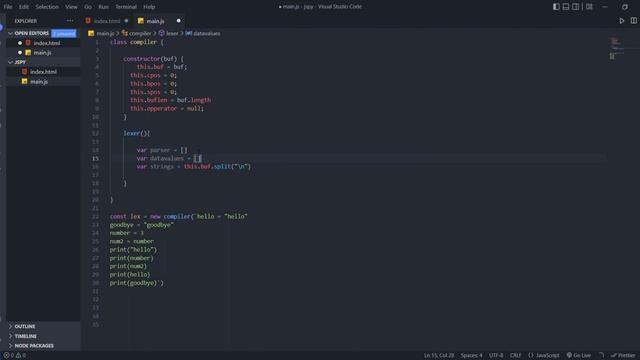
Task: Click the Ln 15, Col 28 cursor position
Action: (x=439, y=356)
